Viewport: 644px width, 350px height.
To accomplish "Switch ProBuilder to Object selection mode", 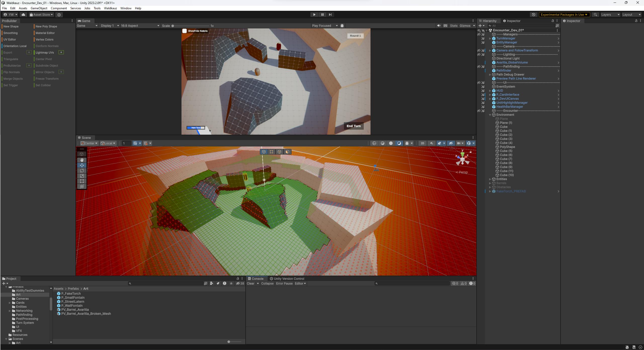I will (x=264, y=152).
